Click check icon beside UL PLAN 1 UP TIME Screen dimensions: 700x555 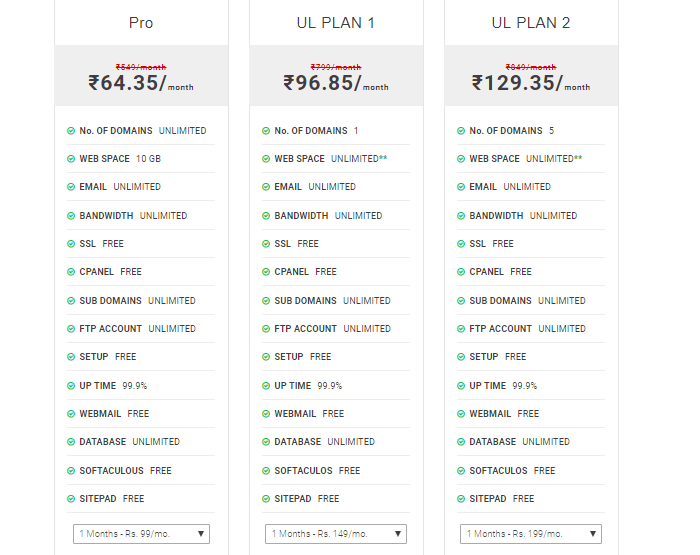point(266,386)
